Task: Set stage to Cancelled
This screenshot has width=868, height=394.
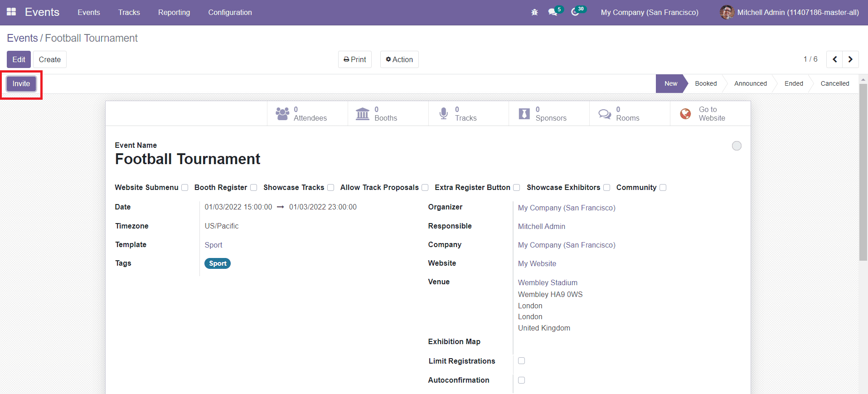Action: pos(835,83)
